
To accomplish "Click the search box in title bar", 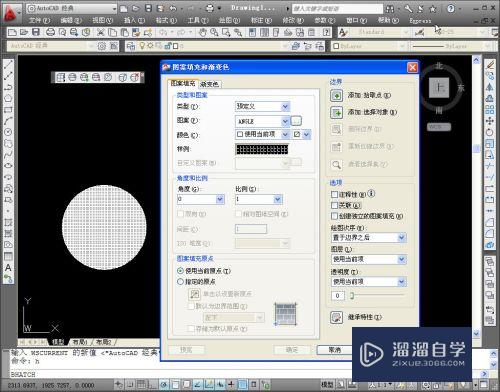I will coord(337,9).
